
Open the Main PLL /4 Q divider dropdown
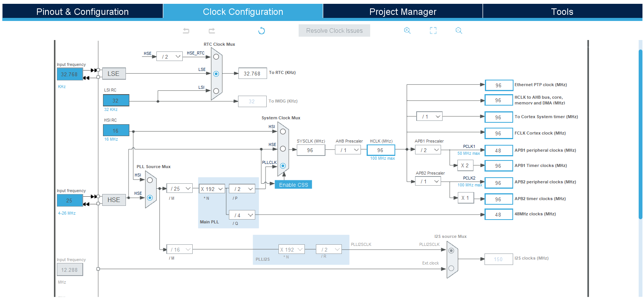point(242,215)
